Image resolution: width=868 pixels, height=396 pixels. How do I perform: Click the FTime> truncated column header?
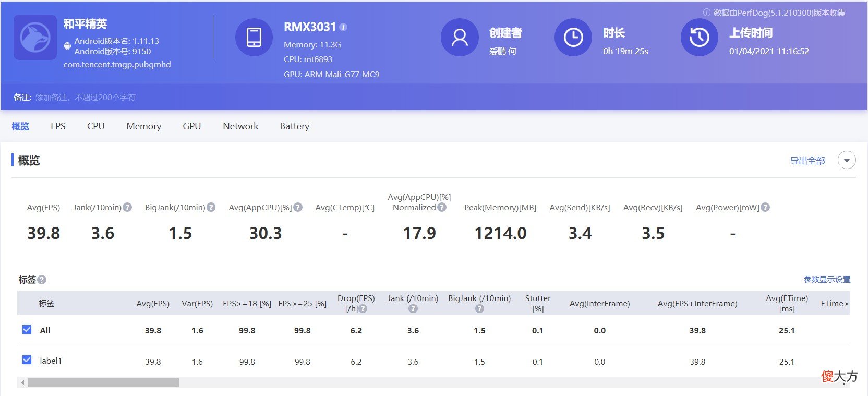(x=835, y=304)
